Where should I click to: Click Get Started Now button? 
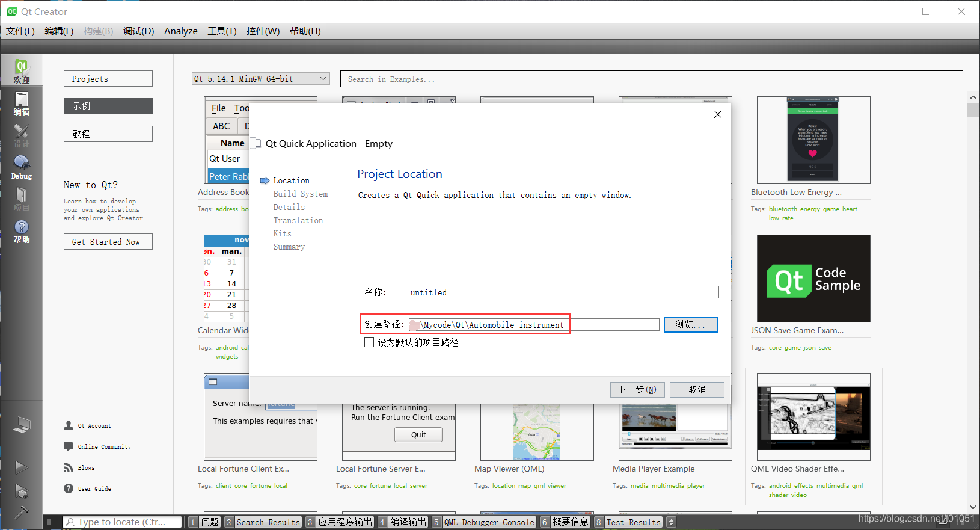[108, 242]
